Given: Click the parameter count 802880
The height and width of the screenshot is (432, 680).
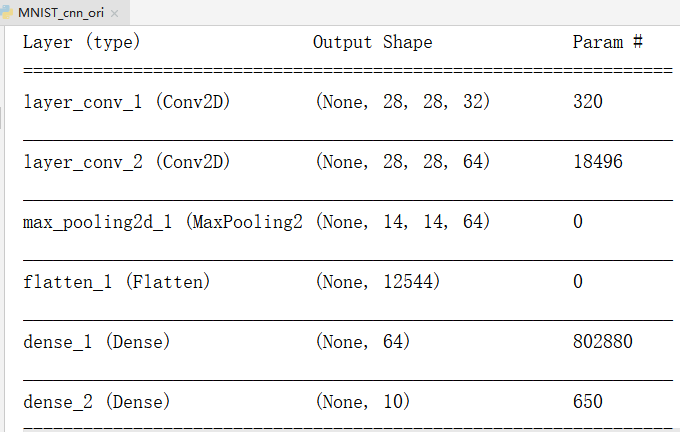Looking at the screenshot, I should point(603,341).
